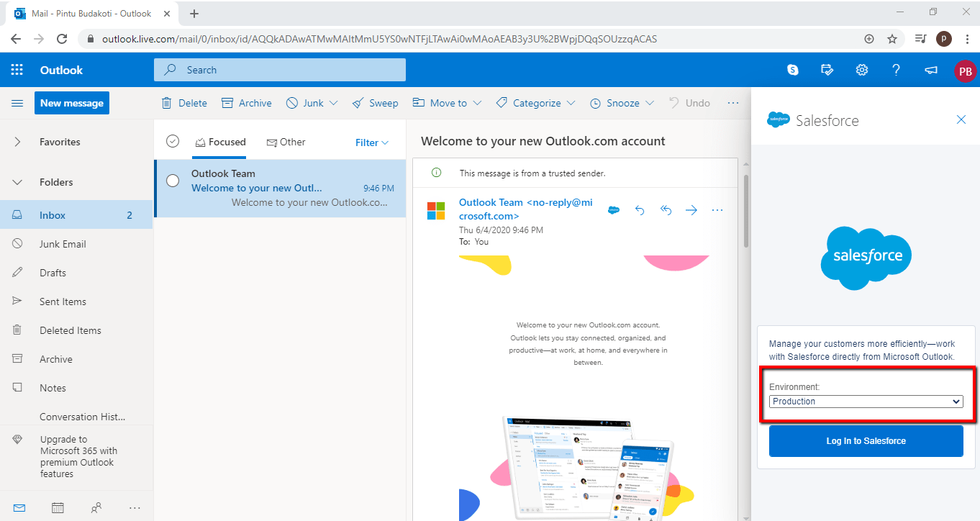Image resolution: width=980 pixels, height=521 pixels.
Task: Go back in browser history
Action: 16,39
